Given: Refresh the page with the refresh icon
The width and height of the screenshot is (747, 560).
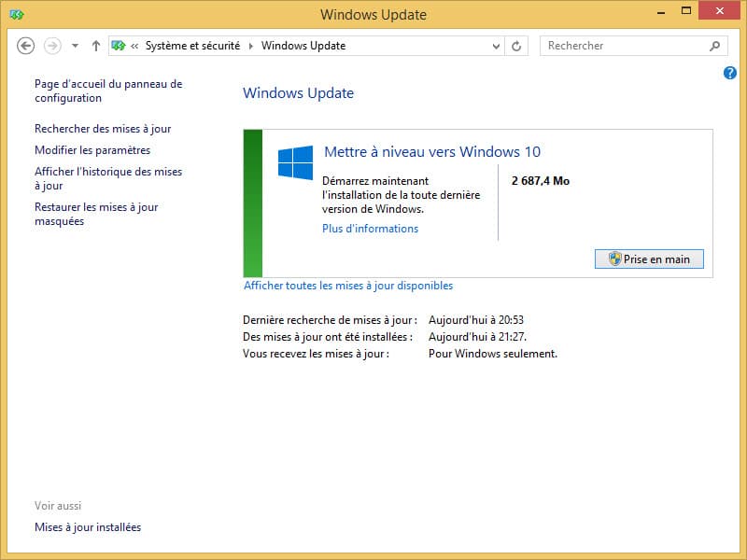Looking at the screenshot, I should [x=516, y=46].
